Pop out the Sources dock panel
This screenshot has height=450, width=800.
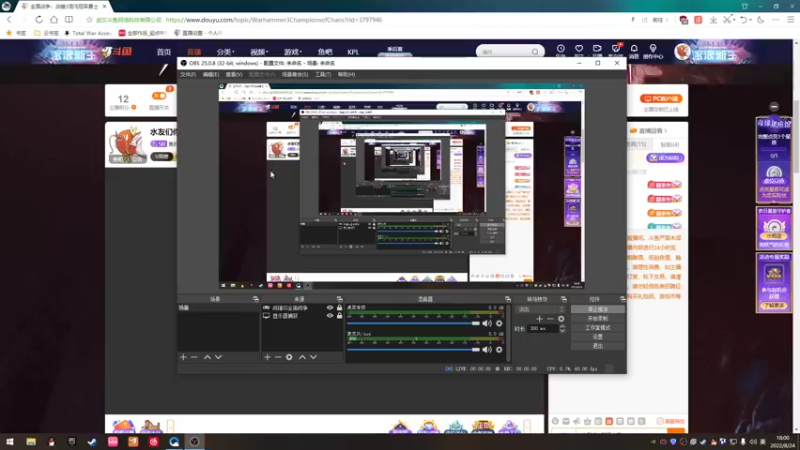tap(339, 299)
